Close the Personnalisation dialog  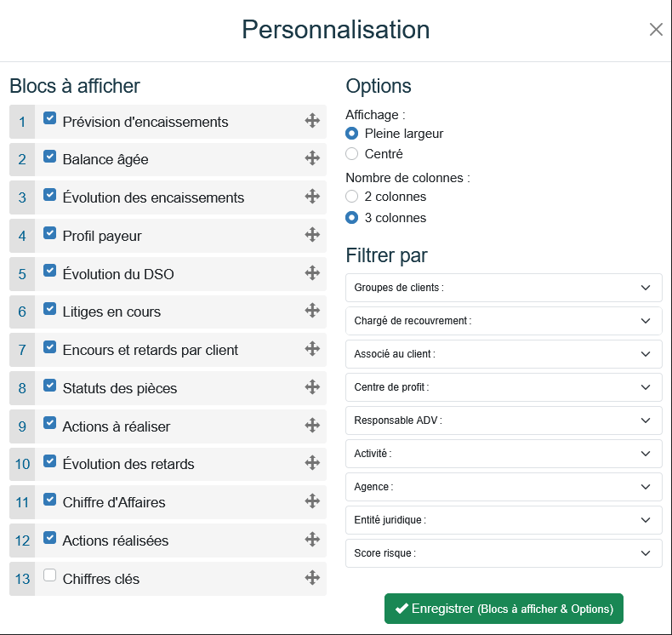[x=656, y=30]
